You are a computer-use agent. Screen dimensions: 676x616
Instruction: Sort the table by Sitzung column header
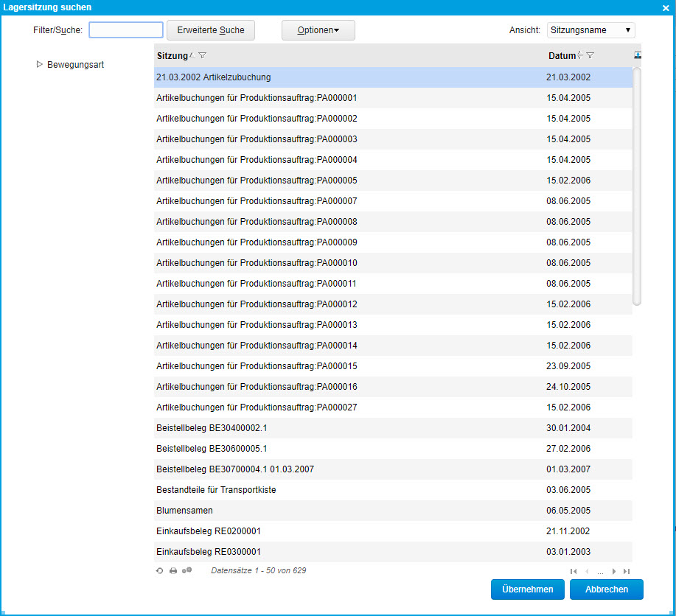point(173,56)
